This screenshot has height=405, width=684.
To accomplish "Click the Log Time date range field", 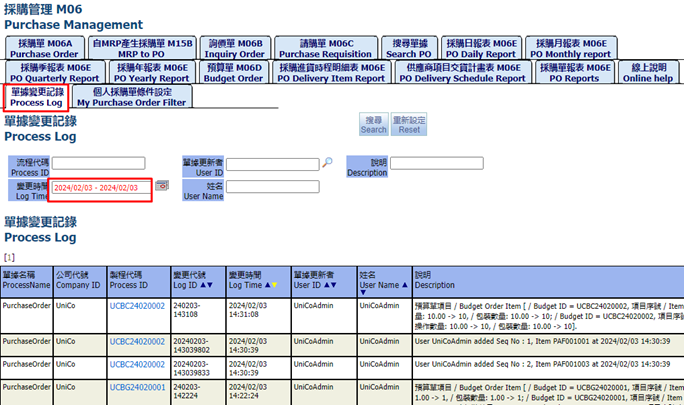I will [x=101, y=188].
